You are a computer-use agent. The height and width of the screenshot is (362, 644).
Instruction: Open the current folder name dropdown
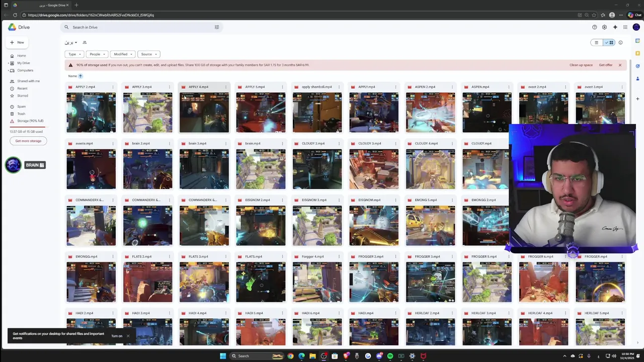coord(70,43)
